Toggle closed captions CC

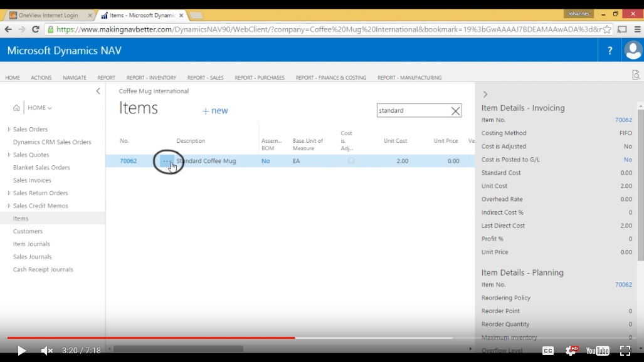(548, 351)
